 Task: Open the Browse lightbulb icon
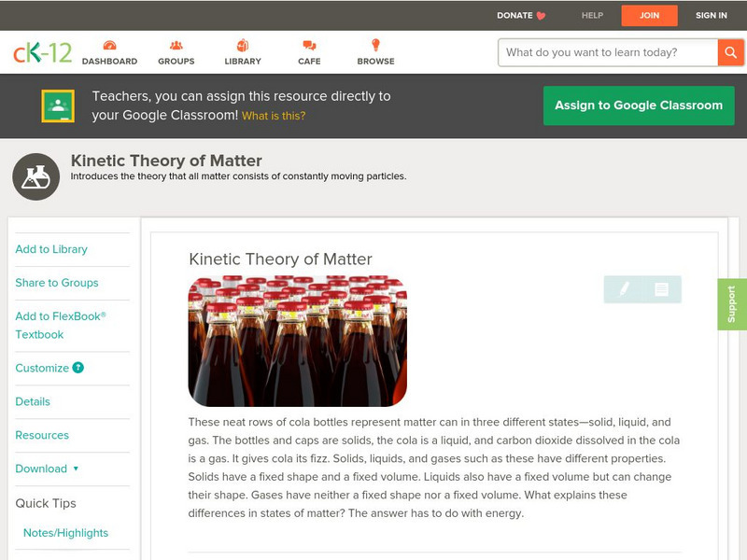(375, 45)
